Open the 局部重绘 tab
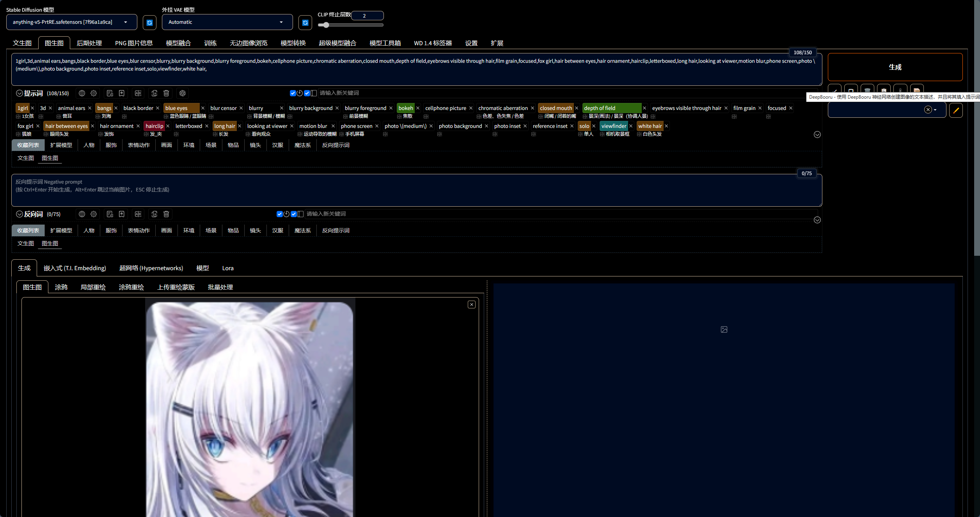This screenshot has height=517, width=980. click(93, 287)
